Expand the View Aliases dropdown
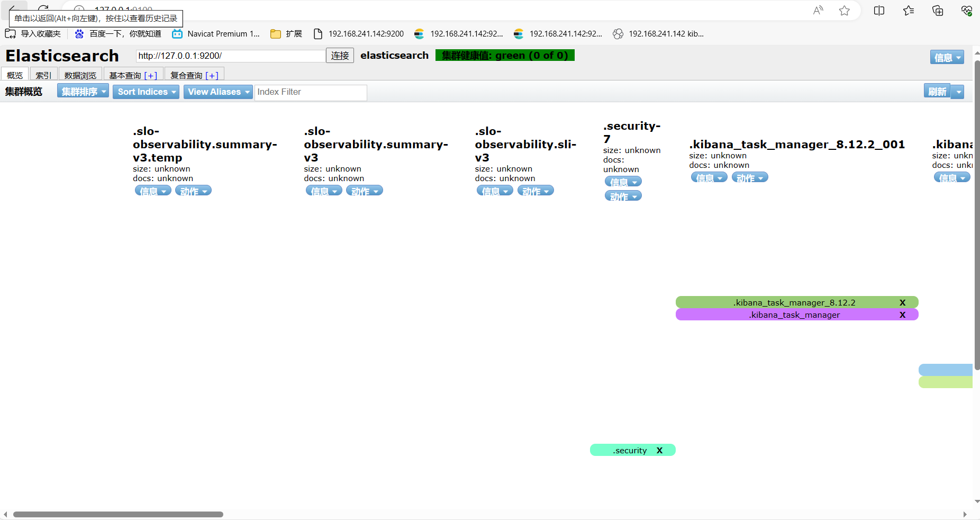Viewport: 980px width, 520px height. tap(218, 92)
